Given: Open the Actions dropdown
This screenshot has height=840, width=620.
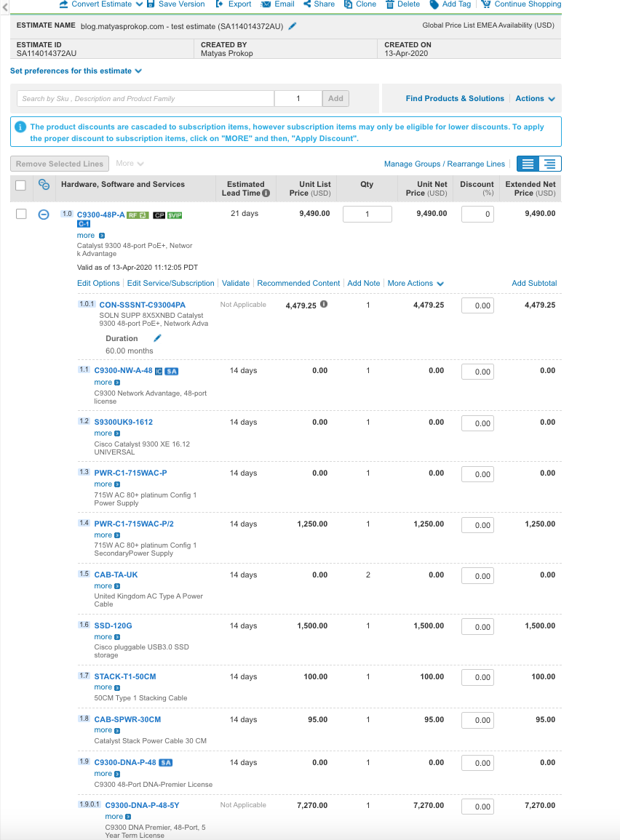Looking at the screenshot, I should 535,99.
